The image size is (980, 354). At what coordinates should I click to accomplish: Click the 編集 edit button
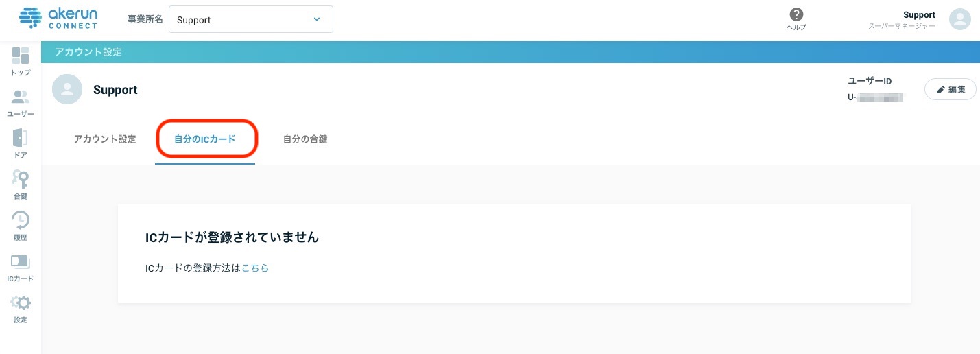[951, 89]
